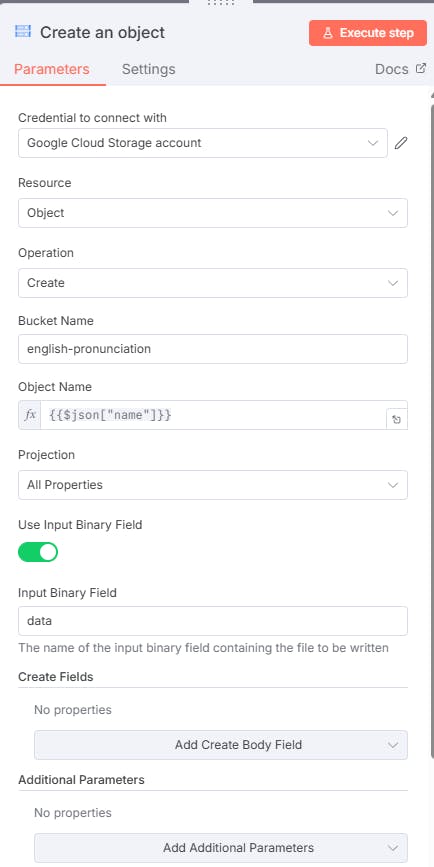Expand the Projection dropdown showing All Properties
Image resolution: width=434 pixels, height=867 pixels.
point(213,485)
